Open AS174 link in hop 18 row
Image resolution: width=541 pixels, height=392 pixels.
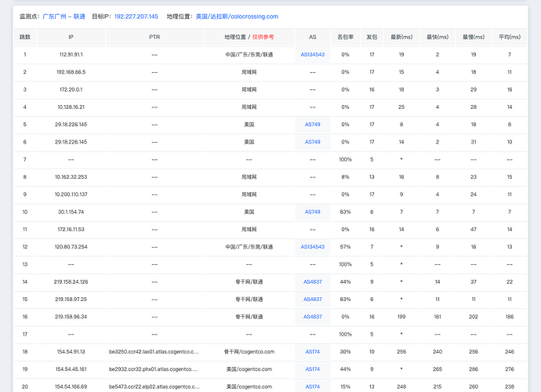(x=313, y=352)
